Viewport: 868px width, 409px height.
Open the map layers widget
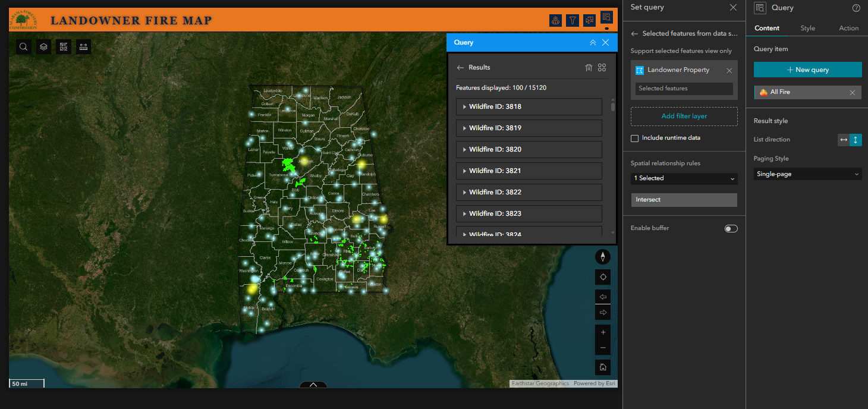click(x=43, y=47)
